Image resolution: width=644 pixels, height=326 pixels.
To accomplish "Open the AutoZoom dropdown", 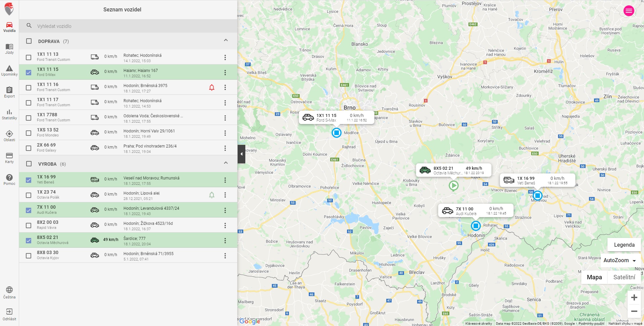I will click(x=620, y=260).
